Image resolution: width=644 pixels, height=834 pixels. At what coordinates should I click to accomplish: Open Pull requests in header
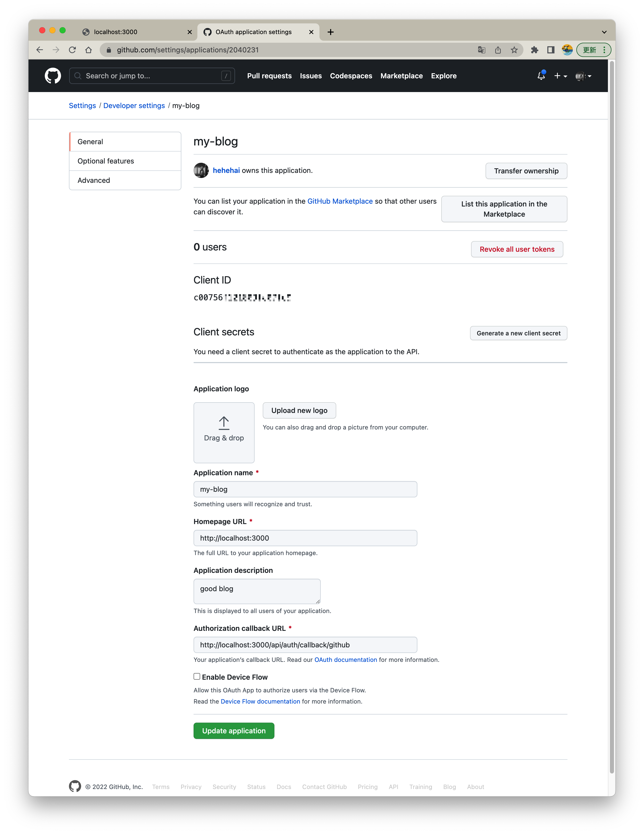coord(269,76)
